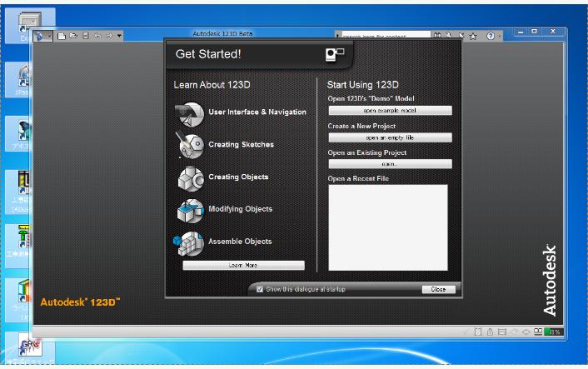Open the Modifying Objects tutorial icon
Viewport: 588px width, 369px height.
[191, 211]
